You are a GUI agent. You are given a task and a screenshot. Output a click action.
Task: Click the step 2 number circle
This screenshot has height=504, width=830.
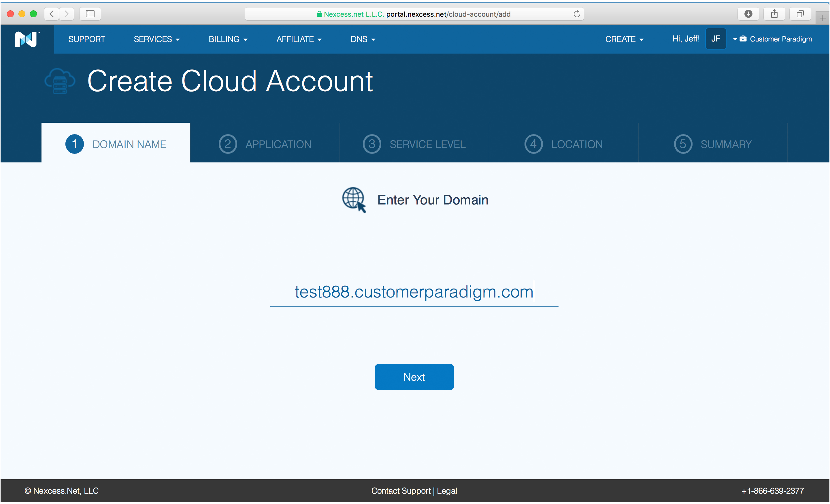(x=228, y=144)
